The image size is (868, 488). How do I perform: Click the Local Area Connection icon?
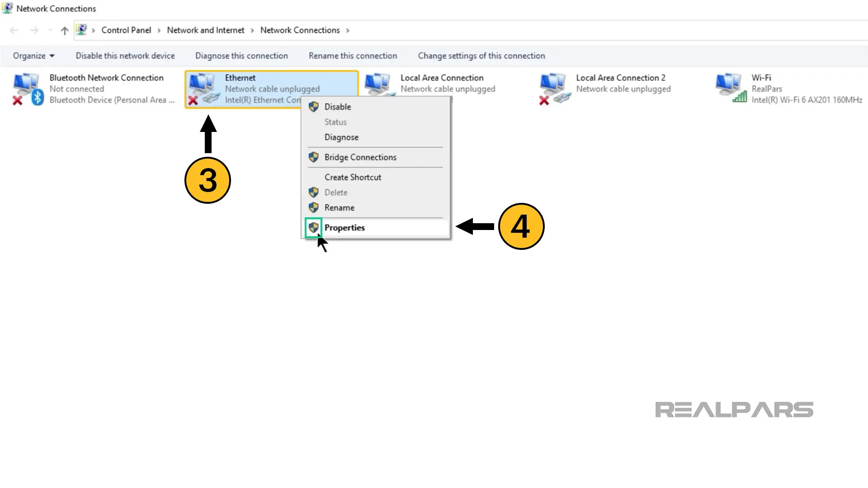pos(379,88)
